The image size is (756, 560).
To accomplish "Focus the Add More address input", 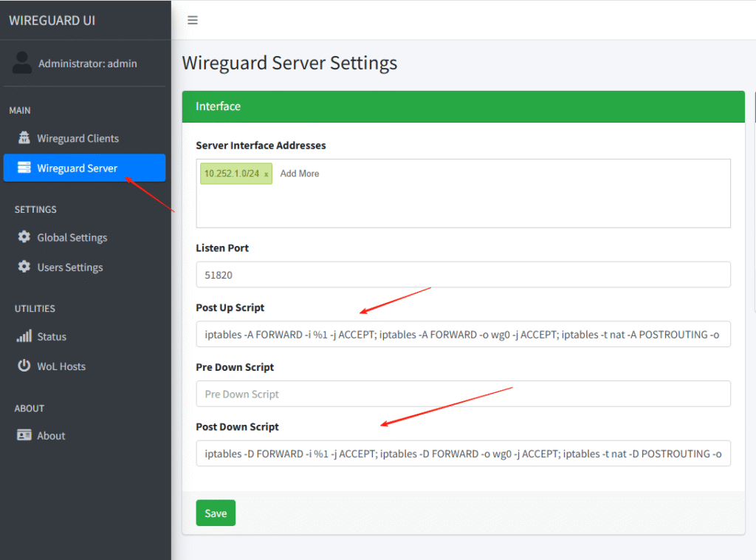I will tap(300, 174).
